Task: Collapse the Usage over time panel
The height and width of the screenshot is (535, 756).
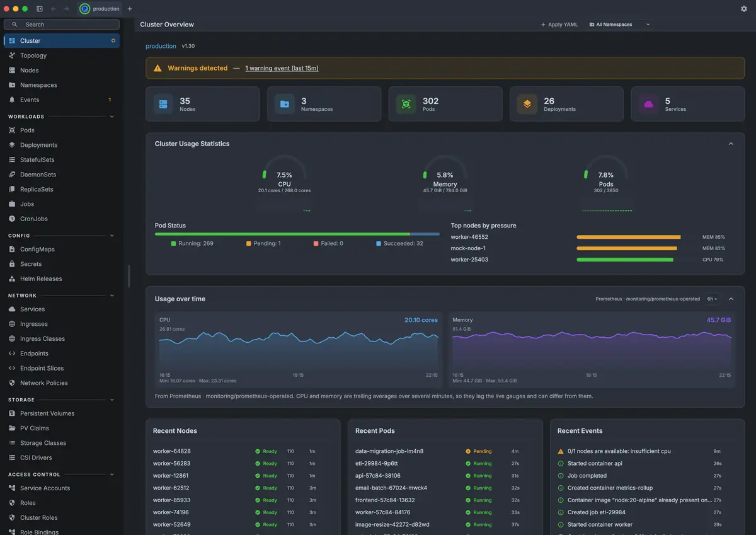Action: (x=731, y=299)
